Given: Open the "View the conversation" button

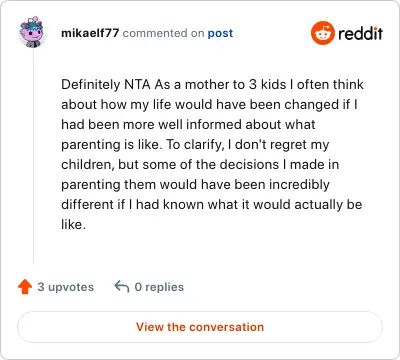Looking at the screenshot, I should [x=200, y=327].
